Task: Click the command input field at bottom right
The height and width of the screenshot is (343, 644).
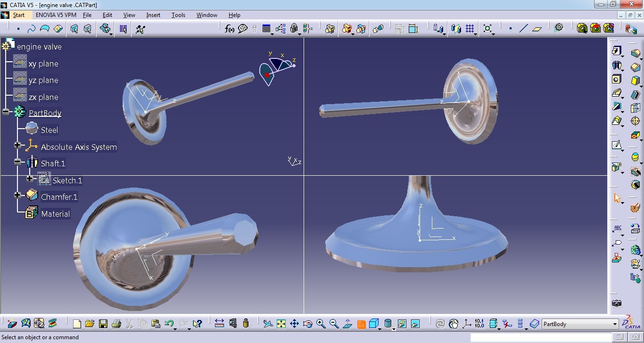Action: (x=541, y=337)
